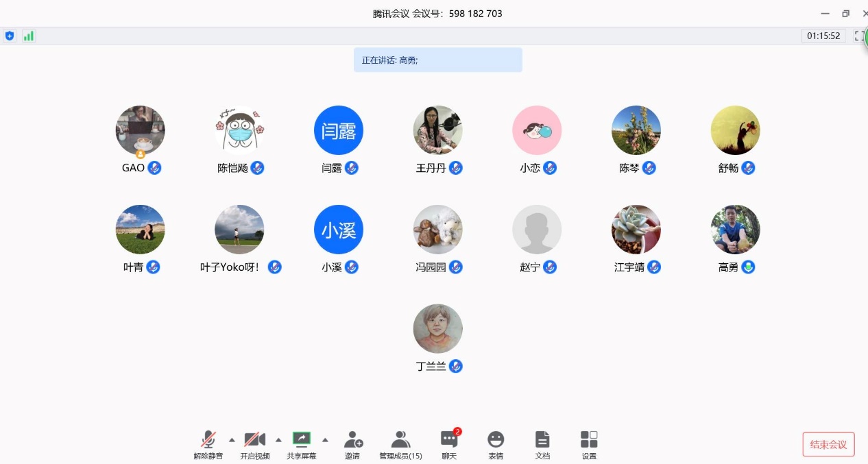Expand video options arrow beside 开启视频
The width and height of the screenshot is (868, 464).
tap(278, 440)
